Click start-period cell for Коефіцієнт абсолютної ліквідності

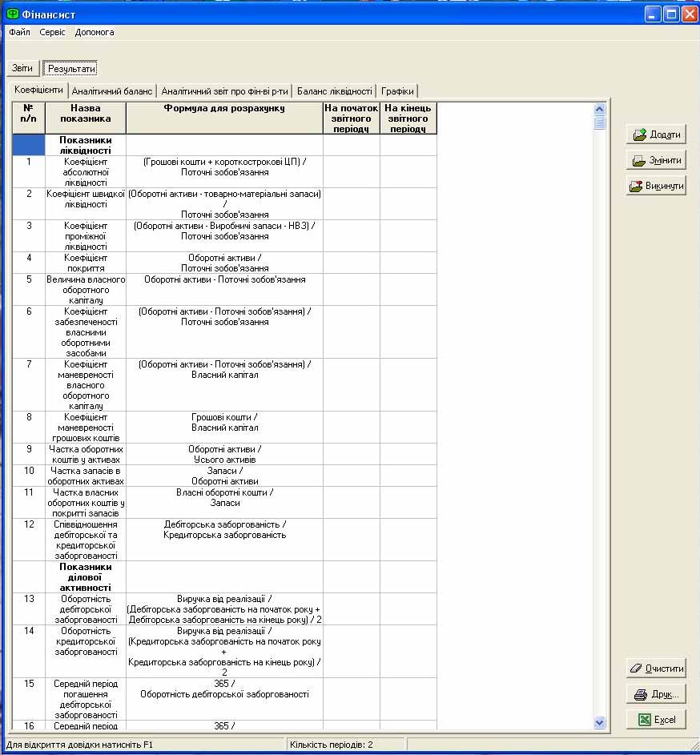(351, 171)
